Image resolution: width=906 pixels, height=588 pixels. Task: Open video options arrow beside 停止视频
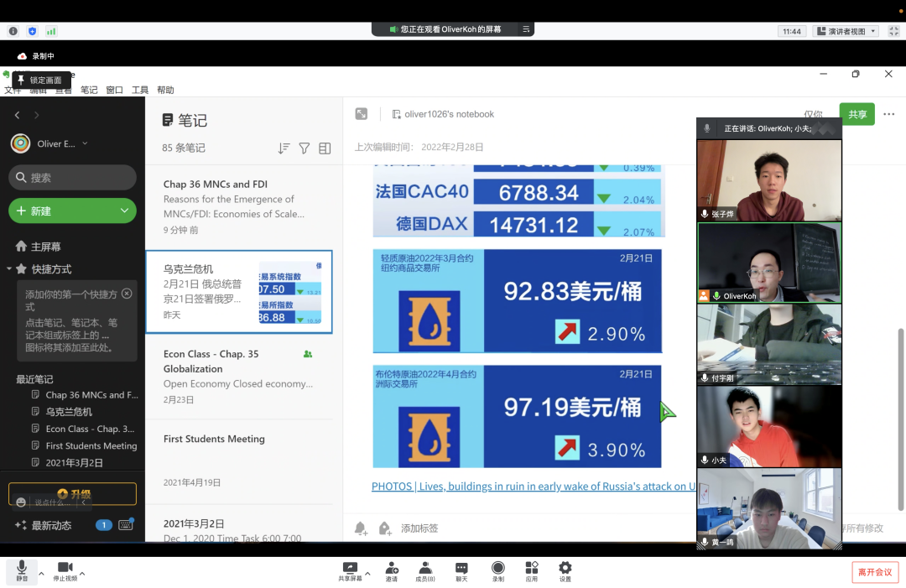(x=82, y=574)
